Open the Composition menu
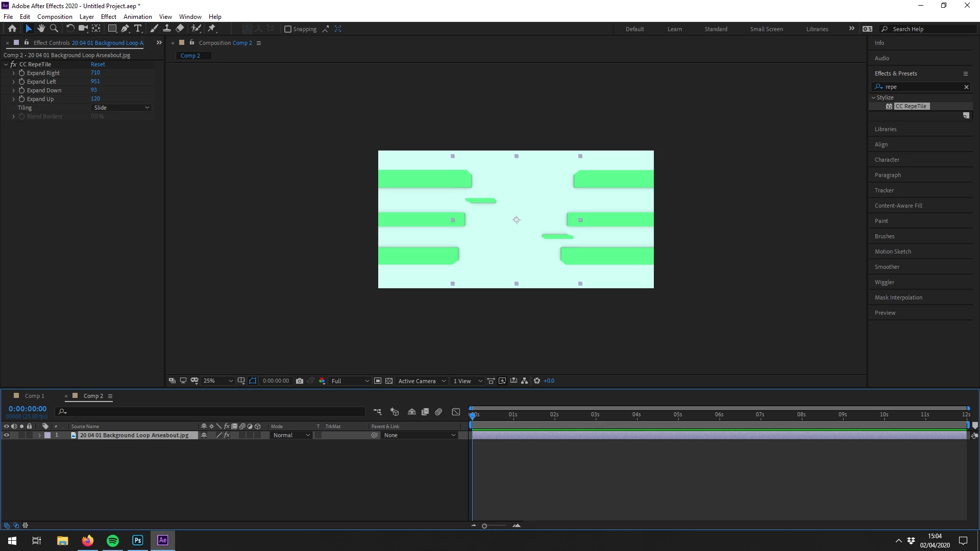 pyautogui.click(x=55, y=17)
